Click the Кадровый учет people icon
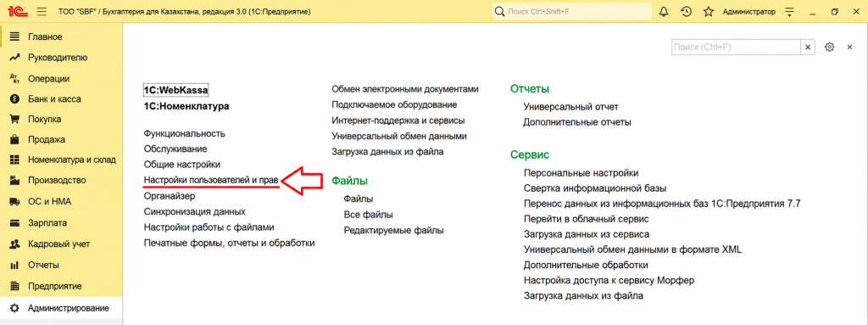Image resolution: width=868 pixels, height=325 pixels. [15, 244]
